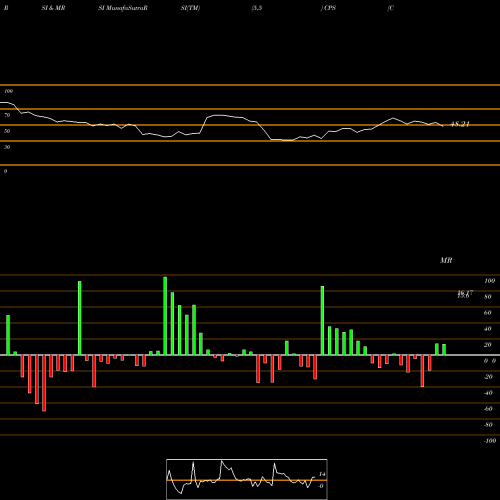This screenshot has height=500, width=500.
Task: Click the RSI axis label 0
Action: [5, 171]
